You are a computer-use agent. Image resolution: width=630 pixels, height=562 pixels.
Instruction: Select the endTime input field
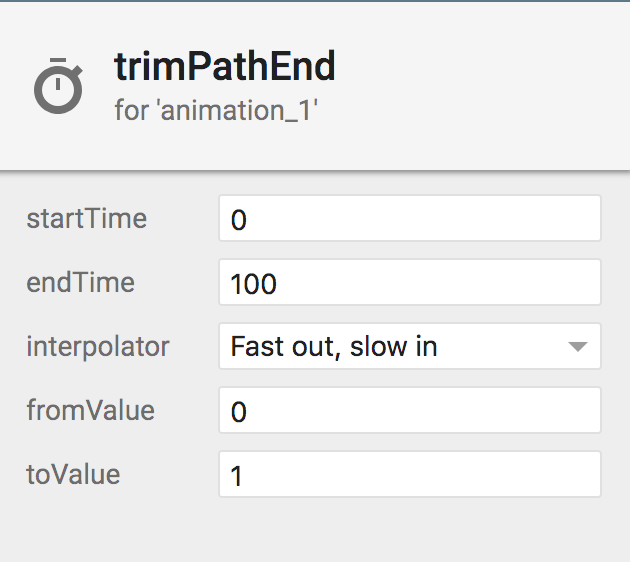click(409, 282)
